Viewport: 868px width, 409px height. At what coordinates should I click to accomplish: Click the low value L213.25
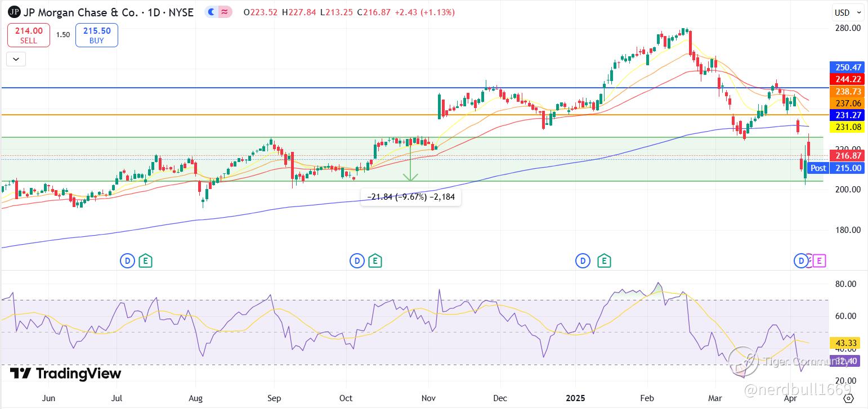pos(335,12)
